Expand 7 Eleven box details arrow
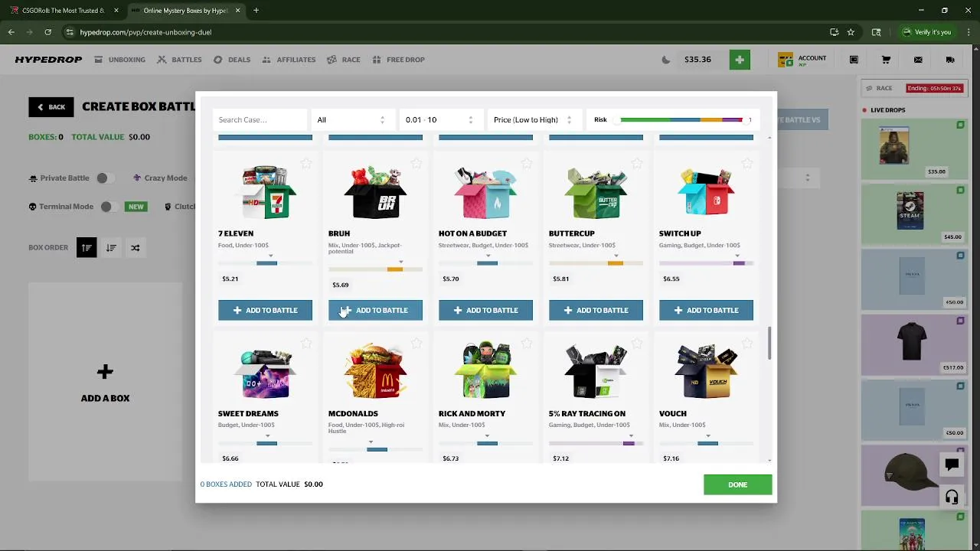Image resolution: width=980 pixels, height=551 pixels. [x=270, y=256]
